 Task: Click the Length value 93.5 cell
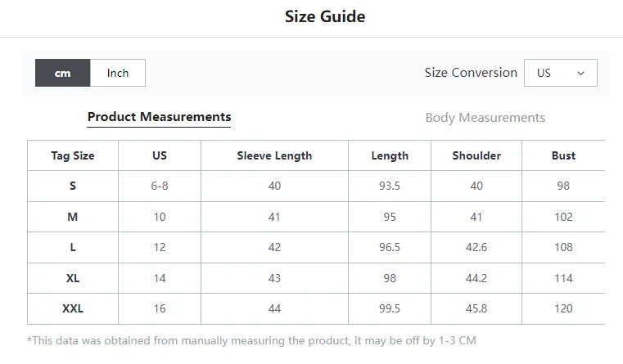pos(390,186)
